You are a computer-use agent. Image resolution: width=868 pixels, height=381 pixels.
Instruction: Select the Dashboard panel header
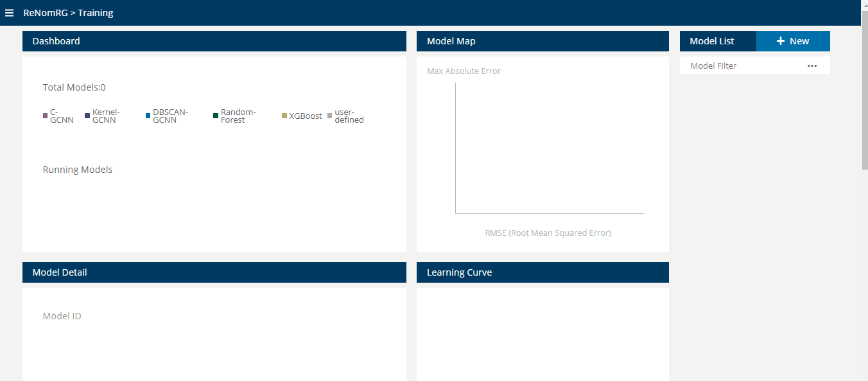(x=214, y=41)
